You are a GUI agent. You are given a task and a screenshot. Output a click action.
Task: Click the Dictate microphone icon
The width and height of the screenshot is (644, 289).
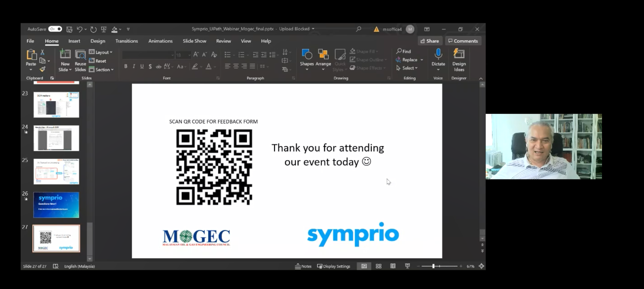[x=438, y=55]
